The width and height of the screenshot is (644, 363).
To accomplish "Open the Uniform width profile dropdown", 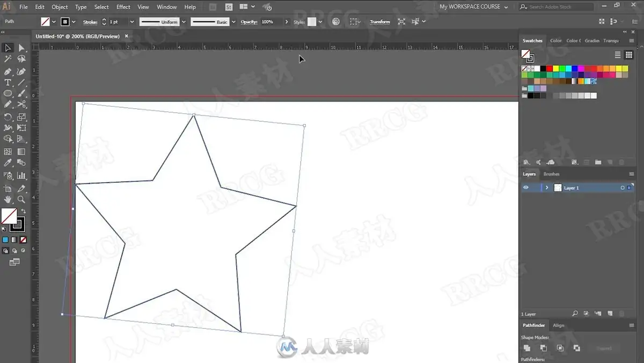I will (x=184, y=22).
